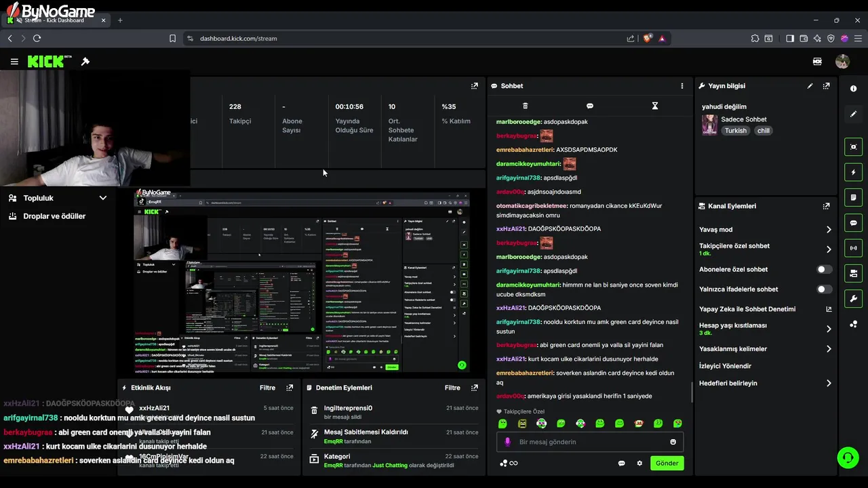868x488 pixels.
Task: Open the Sohbet panel three-dot menu
Action: (x=682, y=86)
